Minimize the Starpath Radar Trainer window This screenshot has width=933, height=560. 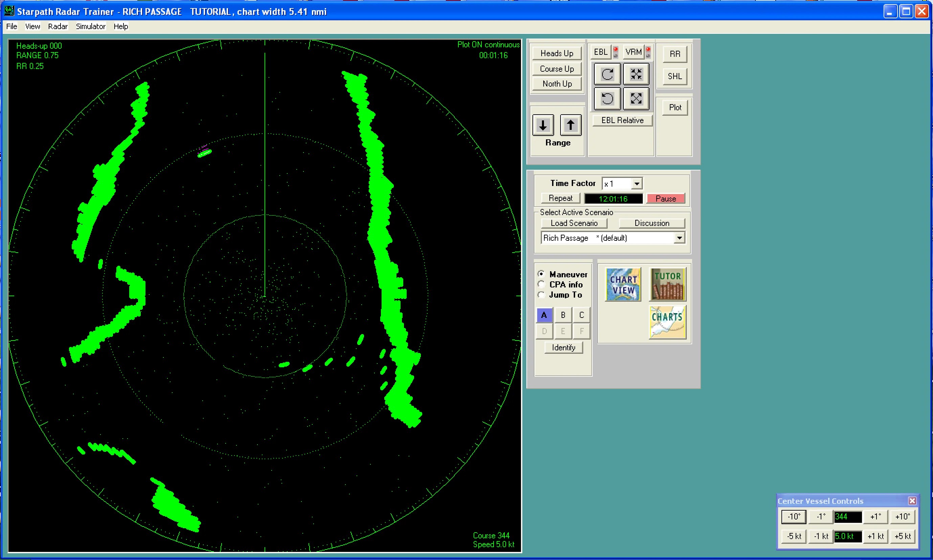point(890,11)
